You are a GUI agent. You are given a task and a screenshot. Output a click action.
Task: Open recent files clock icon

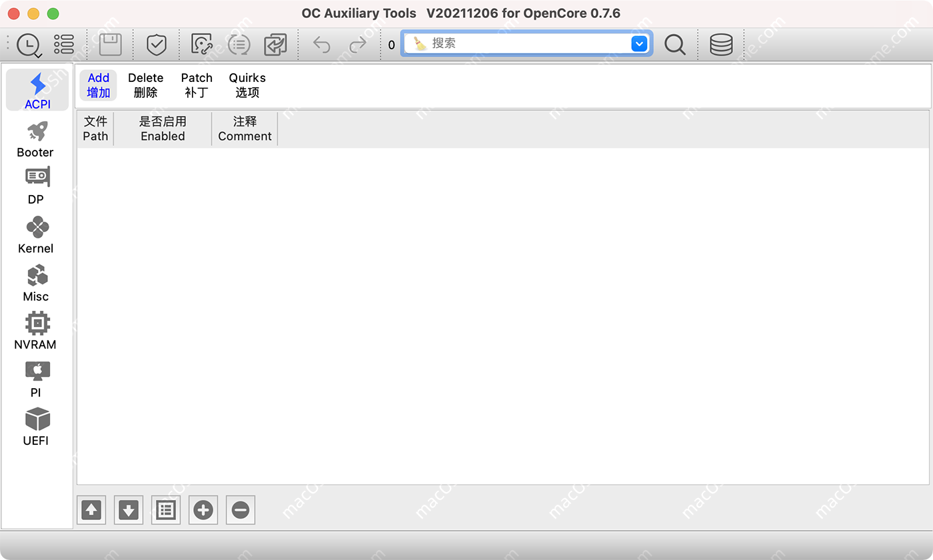tap(29, 45)
